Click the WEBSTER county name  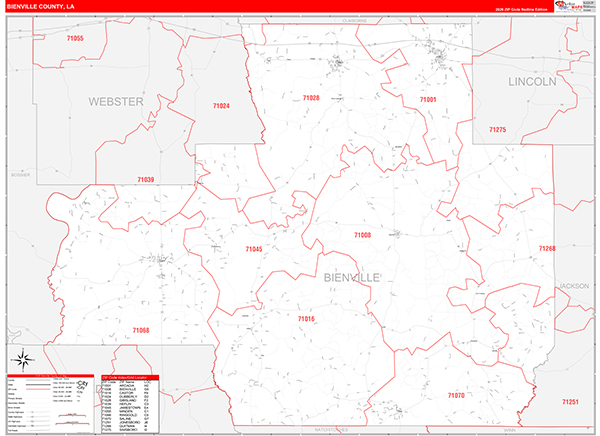(x=116, y=102)
